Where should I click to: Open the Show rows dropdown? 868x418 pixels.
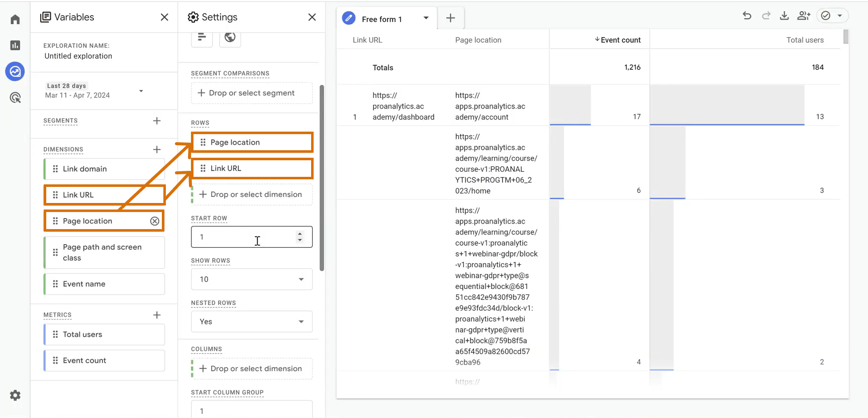tap(252, 279)
